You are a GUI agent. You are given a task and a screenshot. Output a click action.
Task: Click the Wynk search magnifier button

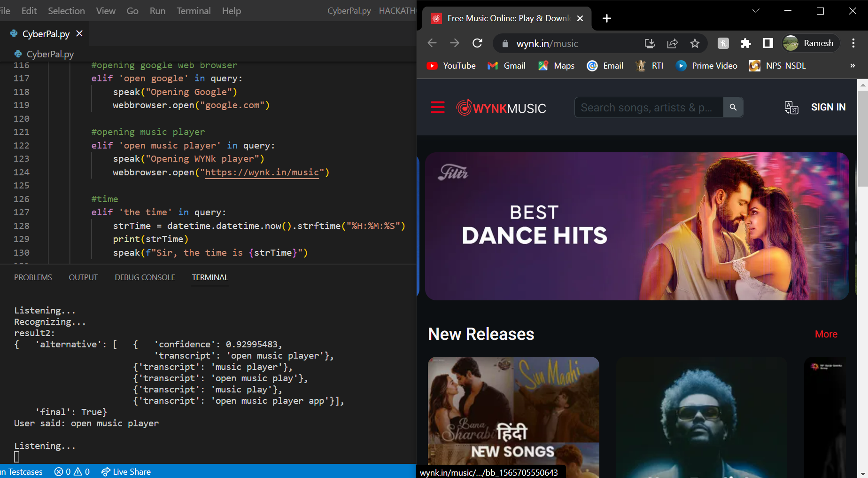coord(733,108)
